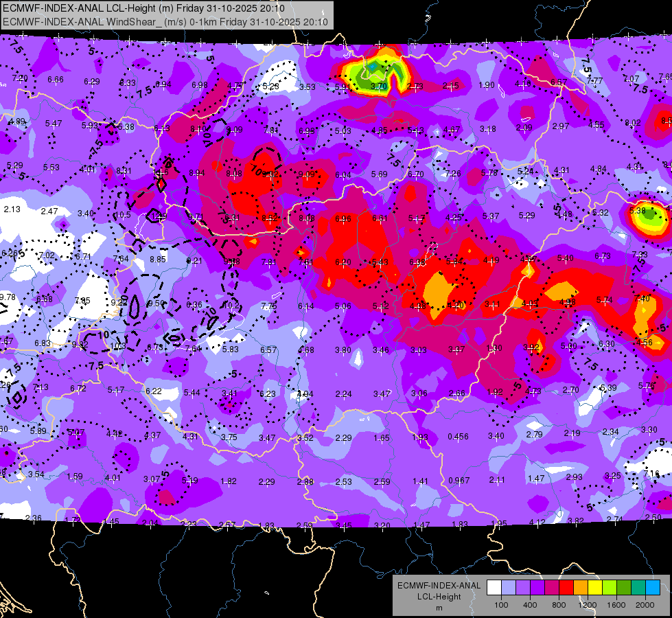Click the wind shear value 3.70 in green area
The image size is (672, 618).
pyautogui.click(x=379, y=87)
